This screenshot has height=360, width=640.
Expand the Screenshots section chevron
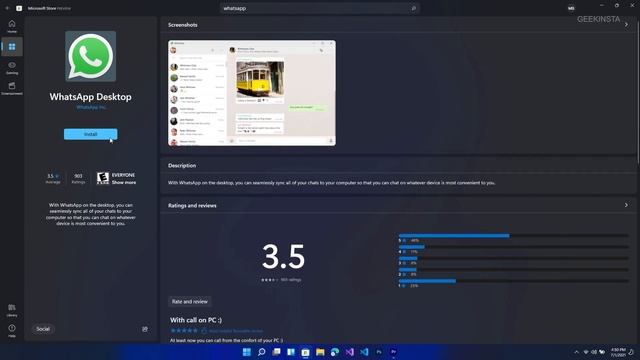626,24
